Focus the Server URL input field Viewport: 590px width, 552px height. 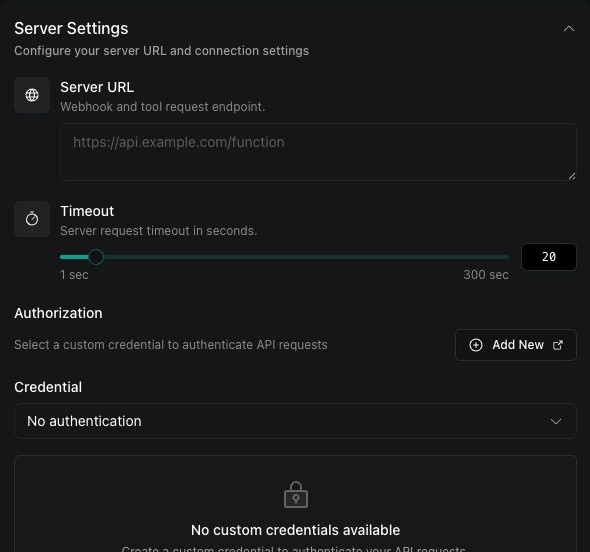click(318, 152)
